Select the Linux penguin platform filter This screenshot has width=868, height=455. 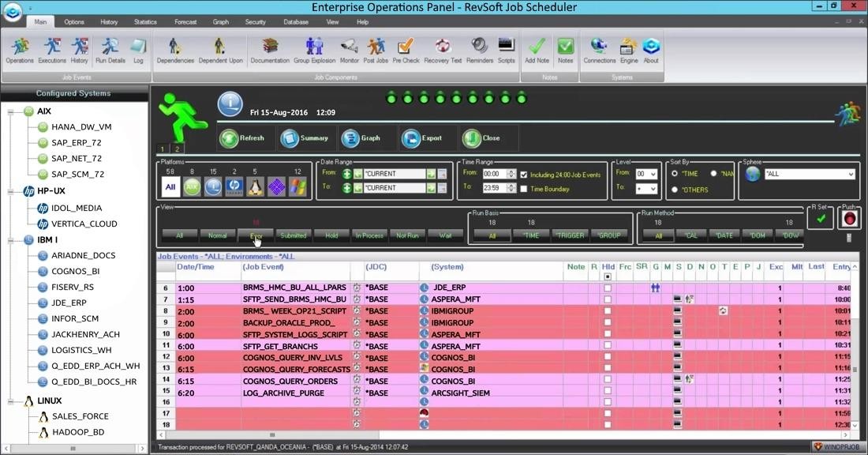255,186
